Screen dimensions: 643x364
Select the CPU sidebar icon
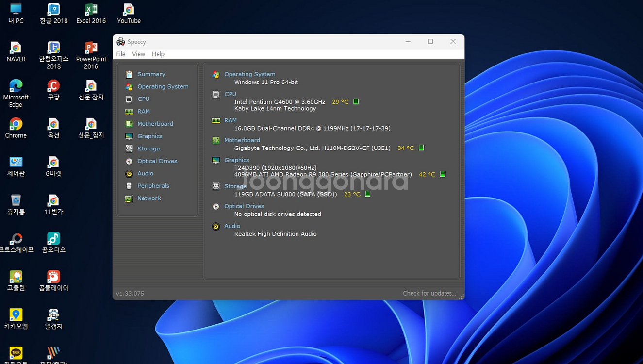[x=129, y=99]
